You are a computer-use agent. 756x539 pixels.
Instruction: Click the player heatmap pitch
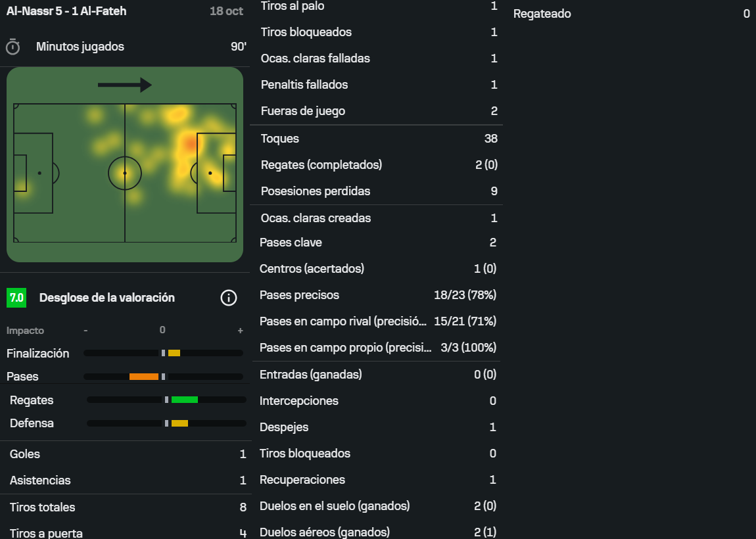pyautogui.click(x=125, y=172)
